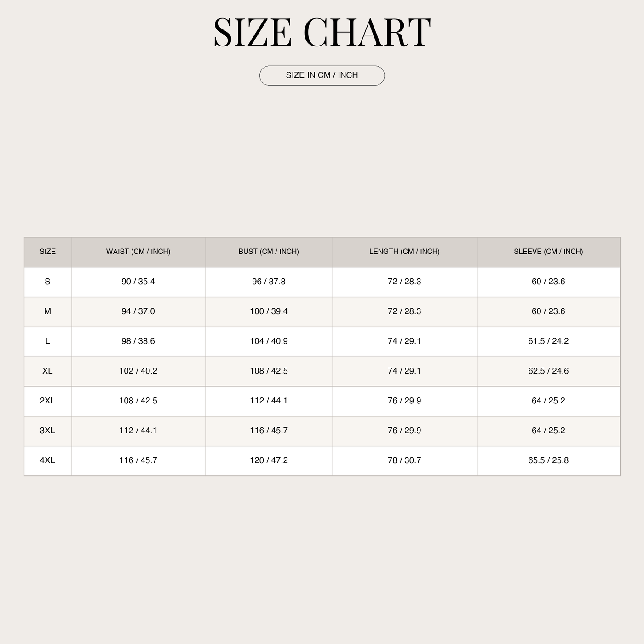Select the sleeve value 62.5 / 24.6
The image size is (644, 644).
pos(548,371)
